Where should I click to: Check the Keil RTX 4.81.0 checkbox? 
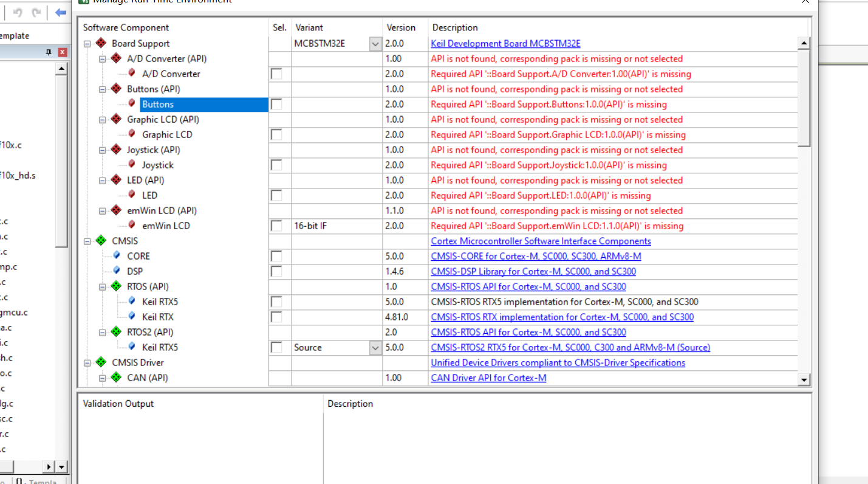point(277,317)
